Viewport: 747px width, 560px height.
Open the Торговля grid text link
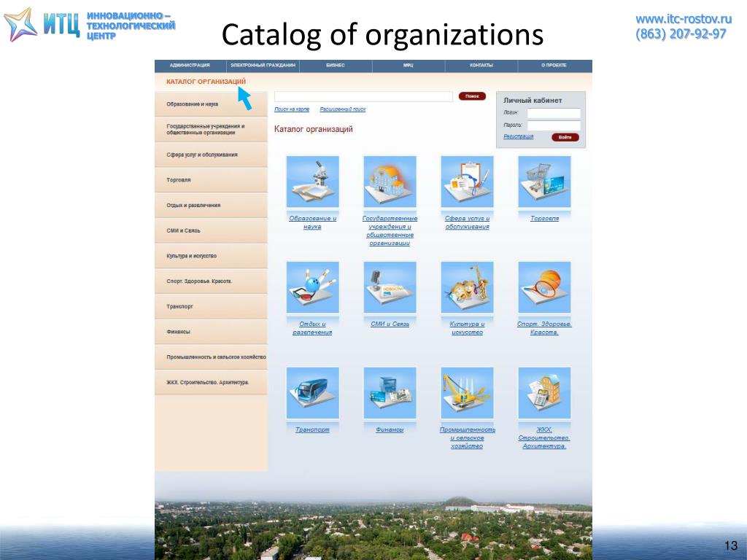pos(544,219)
